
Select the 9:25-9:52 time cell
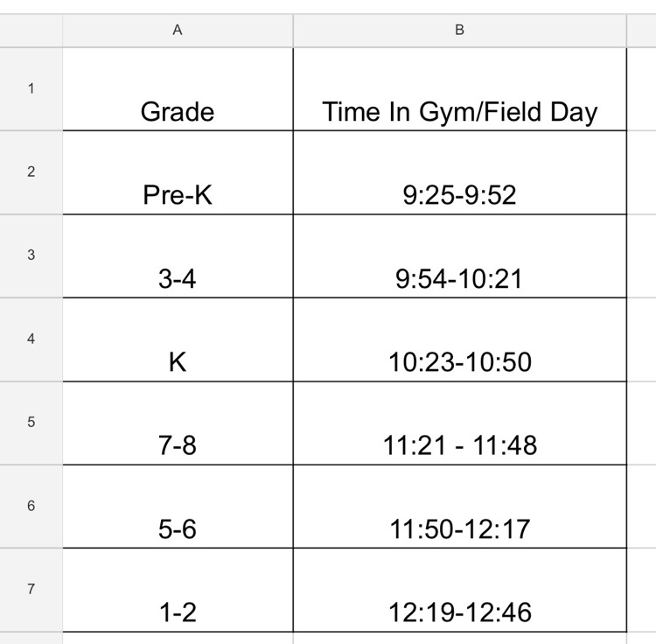click(460, 172)
